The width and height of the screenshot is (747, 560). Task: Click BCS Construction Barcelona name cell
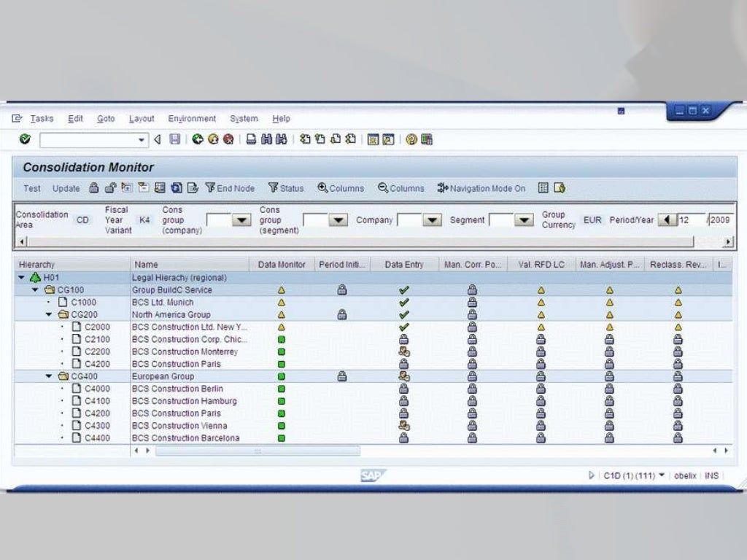click(189, 438)
